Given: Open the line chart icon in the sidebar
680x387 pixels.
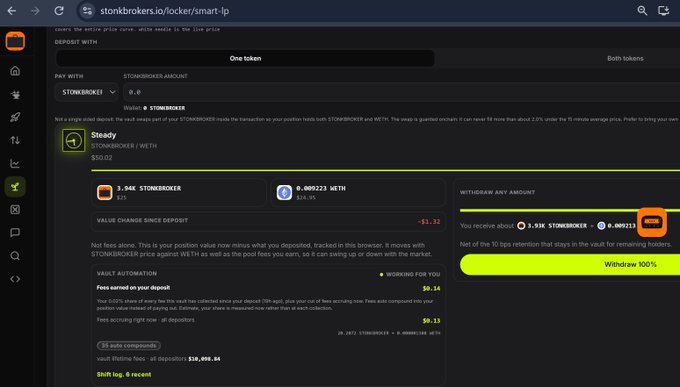Looking at the screenshot, I should pyautogui.click(x=15, y=164).
